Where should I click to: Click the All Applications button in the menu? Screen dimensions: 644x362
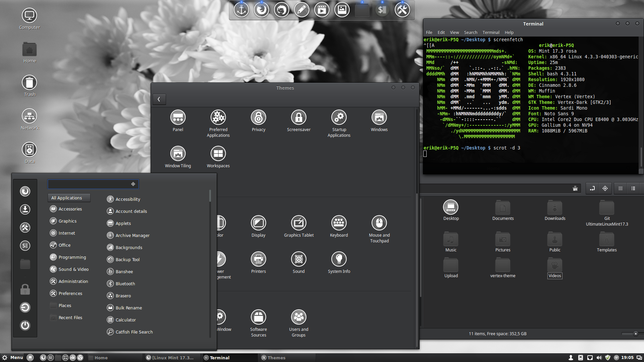coord(69,198)
